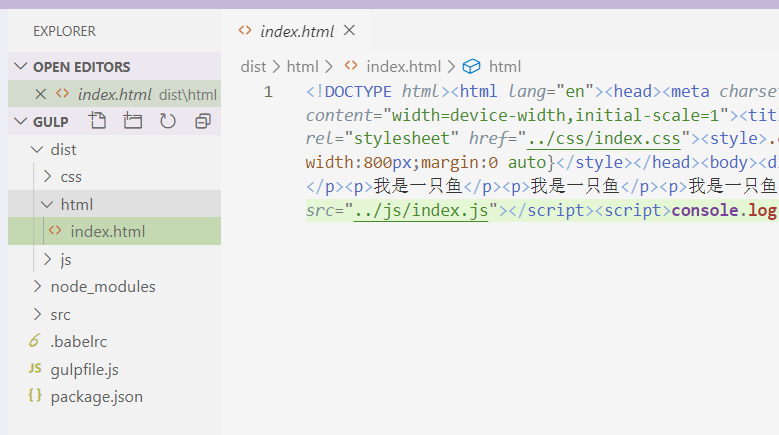Click the dist breadcrumb segment

click(x=253, y=67)
